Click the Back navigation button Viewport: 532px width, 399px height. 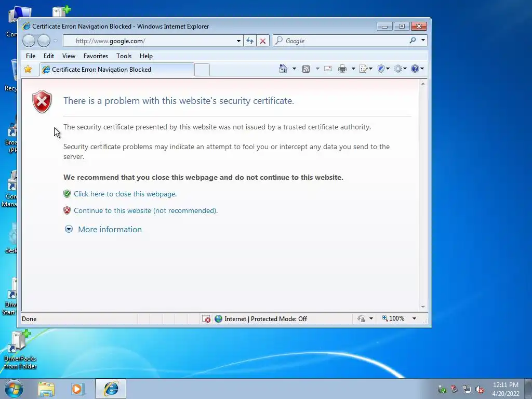(29, 41)
